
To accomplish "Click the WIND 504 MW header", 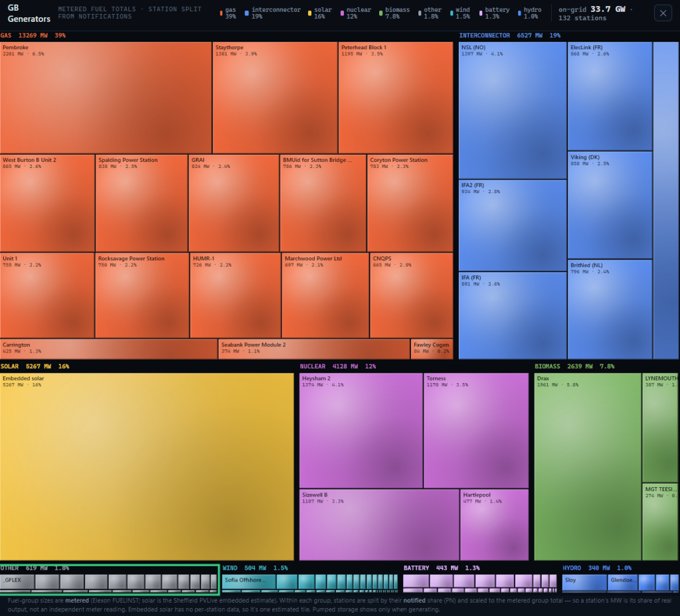I will [x=255, y=568].
